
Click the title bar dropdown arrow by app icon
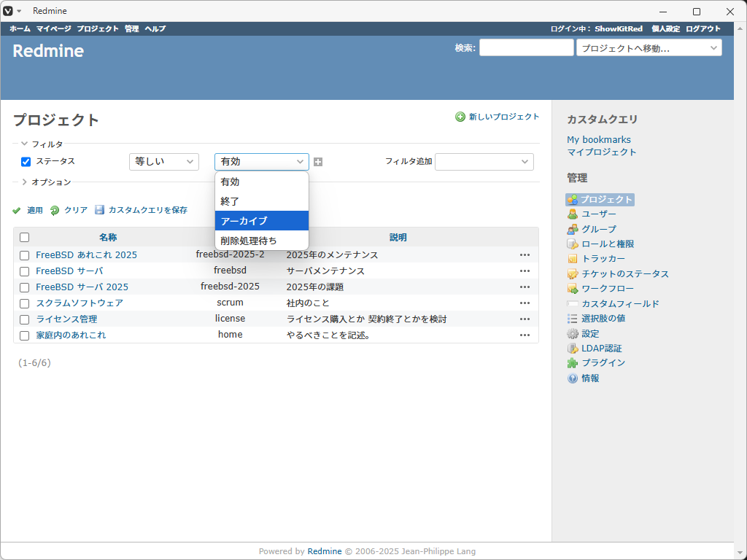coord(19,11)
